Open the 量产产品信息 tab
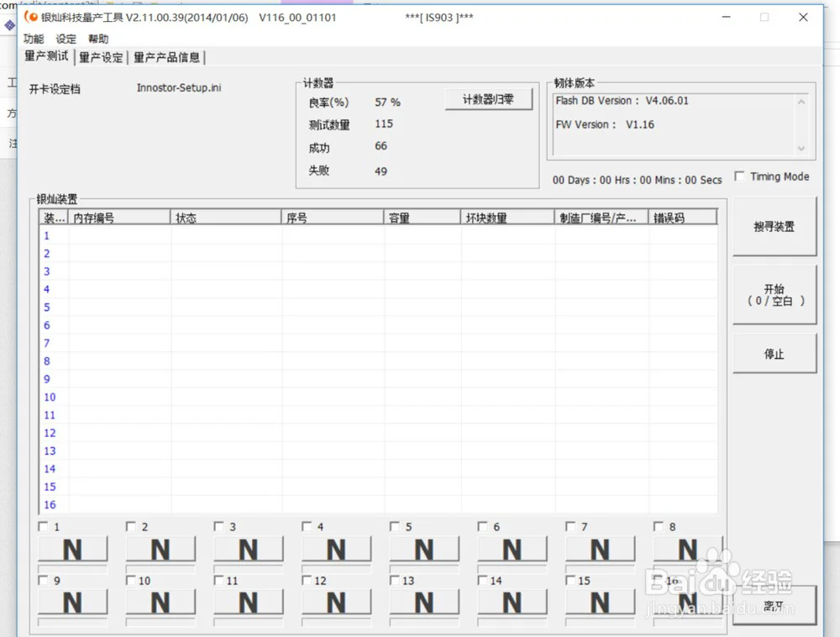840x637 pixels. tap(166, 57)
